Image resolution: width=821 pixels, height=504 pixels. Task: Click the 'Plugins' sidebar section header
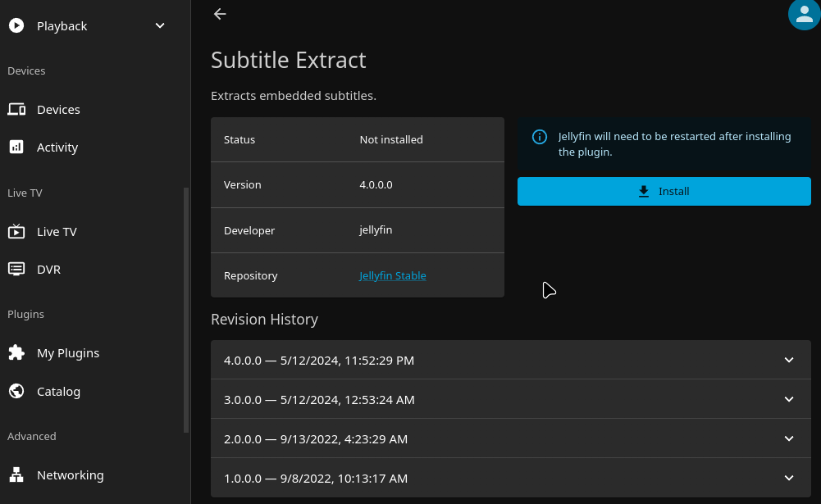pos(25,314)
